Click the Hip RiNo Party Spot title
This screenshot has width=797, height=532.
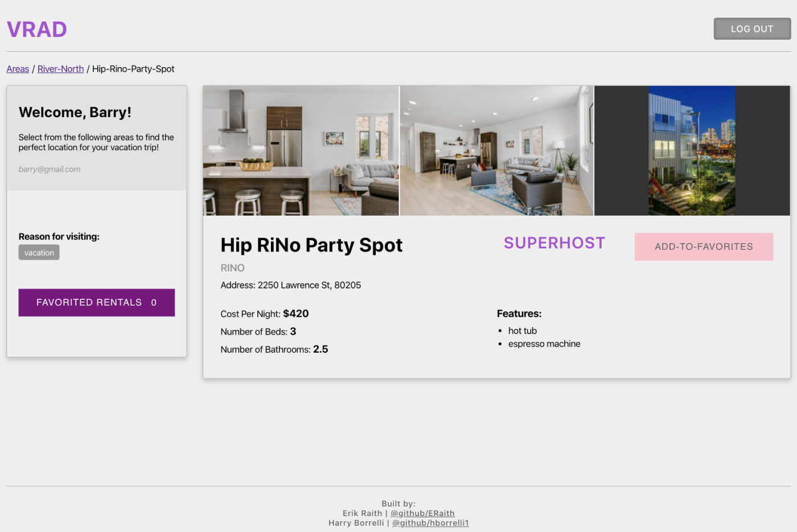tap(311, 245)
